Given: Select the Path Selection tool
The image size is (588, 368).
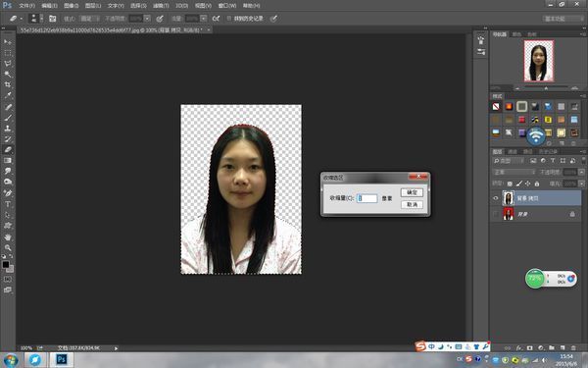Looking at the screenshot, I should coord(8,215).
